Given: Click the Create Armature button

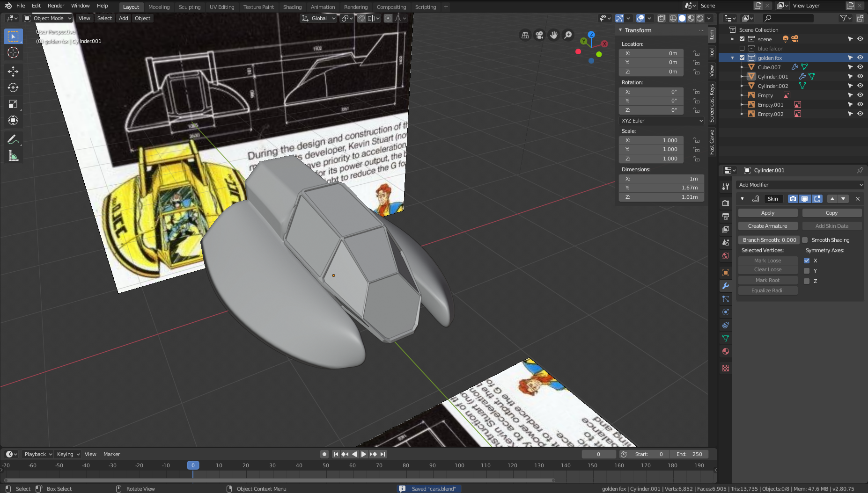Looking at the screenshot, I should [768, 226].
